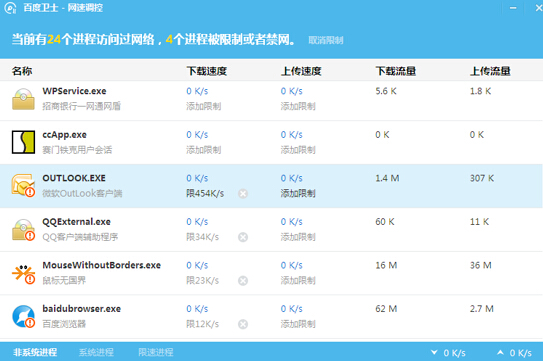Add download limit for ccApp.exe

[204, 150]
